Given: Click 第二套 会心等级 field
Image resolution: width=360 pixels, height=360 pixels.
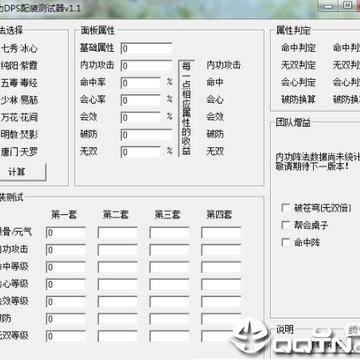Looking at the screenshot, I should point(118,285).
